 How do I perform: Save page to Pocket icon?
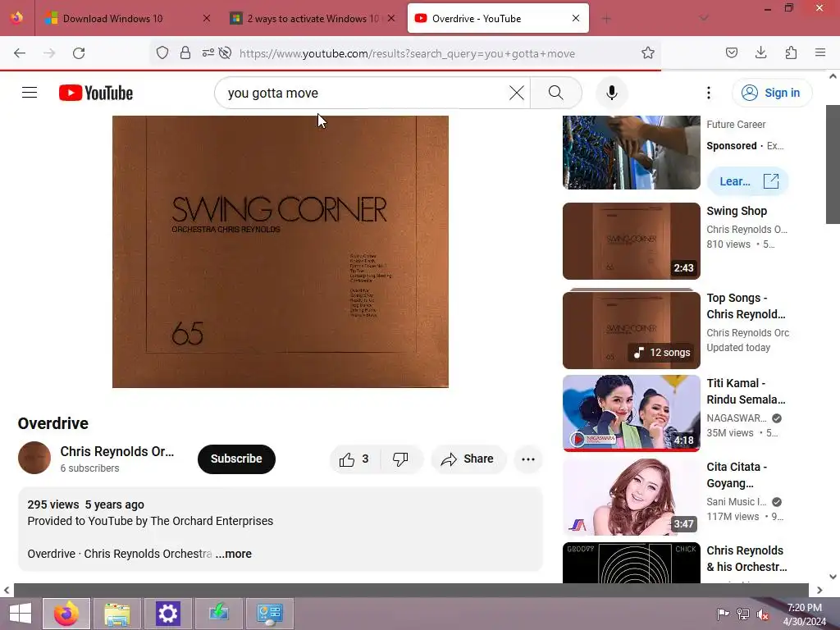tap(731, 52)
